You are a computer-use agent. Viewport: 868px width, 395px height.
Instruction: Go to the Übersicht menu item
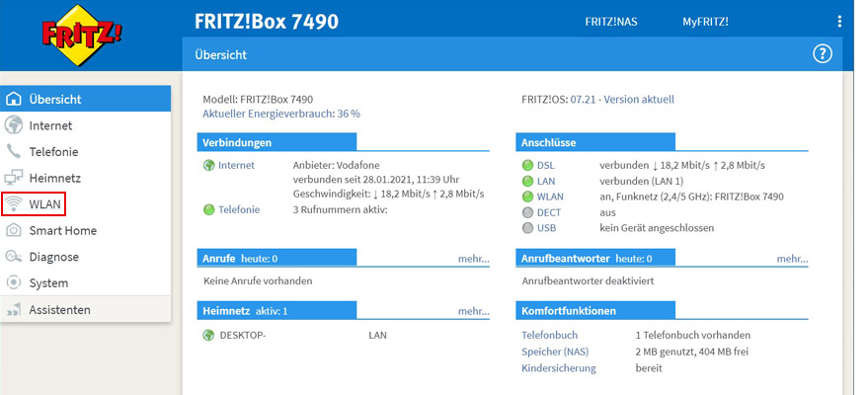pos(54,99)
